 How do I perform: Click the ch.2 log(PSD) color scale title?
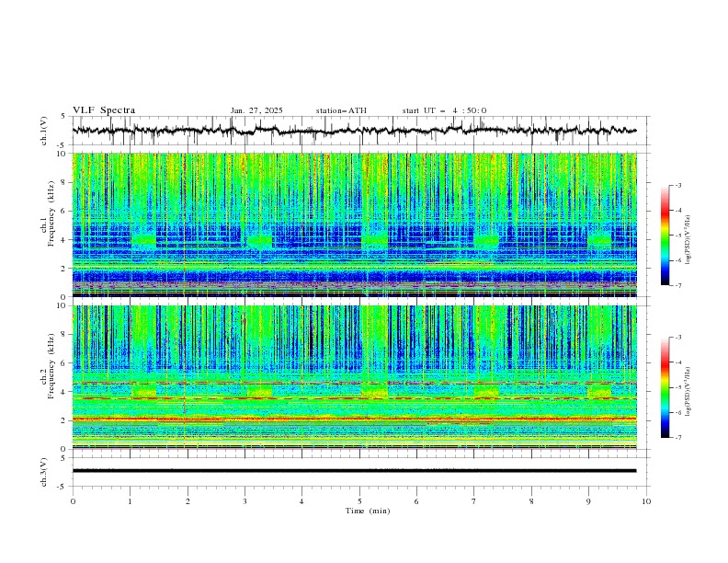688,392
